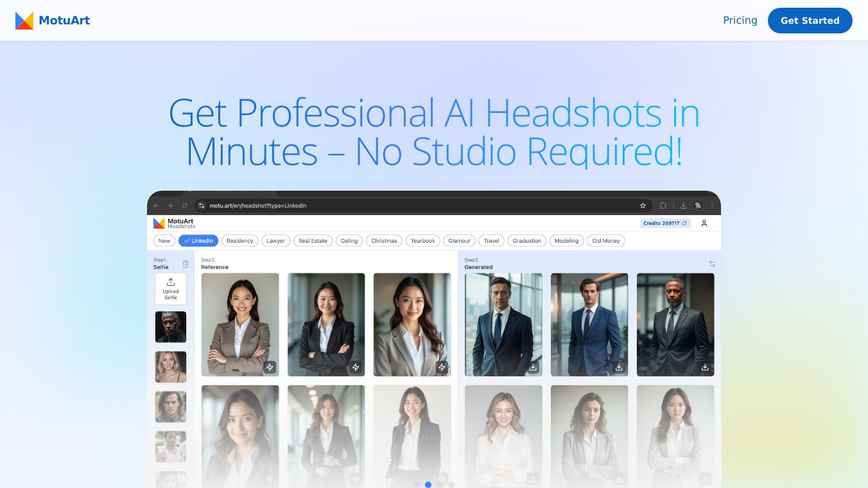Image resolution: width=868 pixels, height=488 pixels.
Task: Open the black blazer crossed-arms reference photo
Action: click(x=326, y=324)
